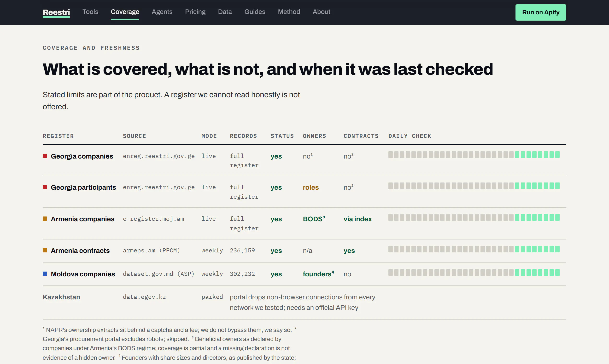Click the Armenia contracts daily check bar
Image resolution: width=609 pixels, height=364 pixels.
coord(474,249)
